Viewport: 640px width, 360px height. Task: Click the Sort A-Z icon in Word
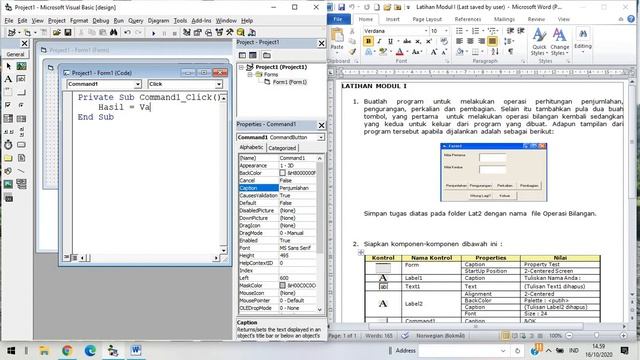click(495, 52)
